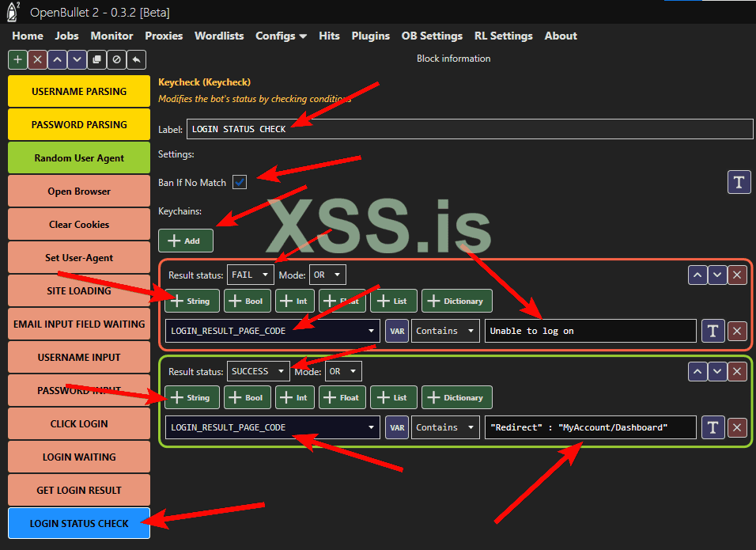Remove the SUCCESS keychain
The image size is (756, 550).
737,371
